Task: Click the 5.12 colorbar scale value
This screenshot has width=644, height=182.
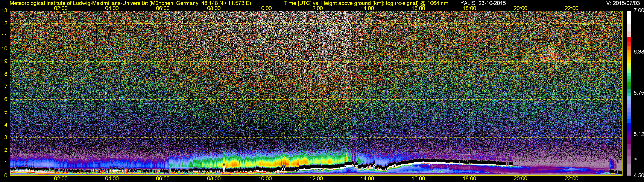Action: point(638,134)
